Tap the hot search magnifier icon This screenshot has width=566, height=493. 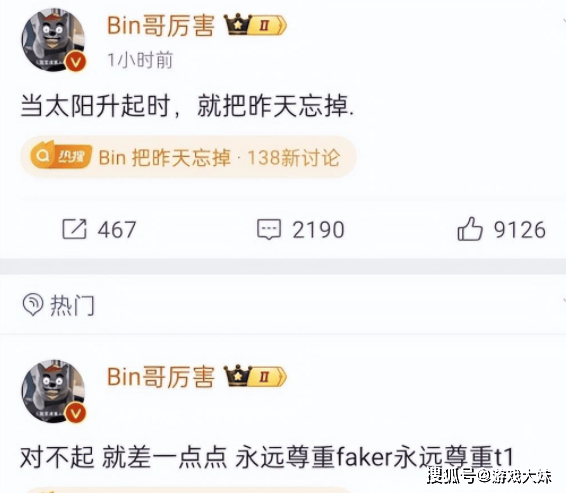click(x=43, y=156)
